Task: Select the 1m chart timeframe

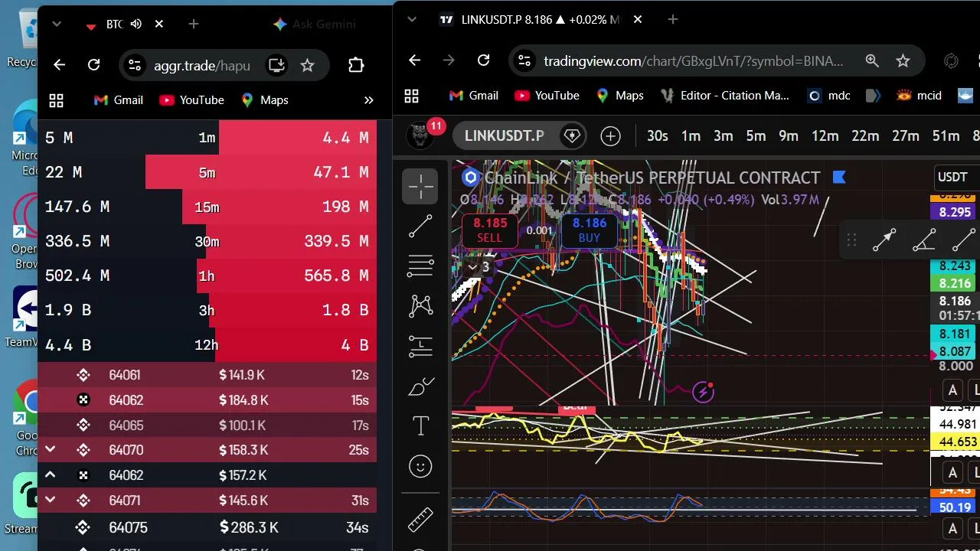Action: coord(691,136)
